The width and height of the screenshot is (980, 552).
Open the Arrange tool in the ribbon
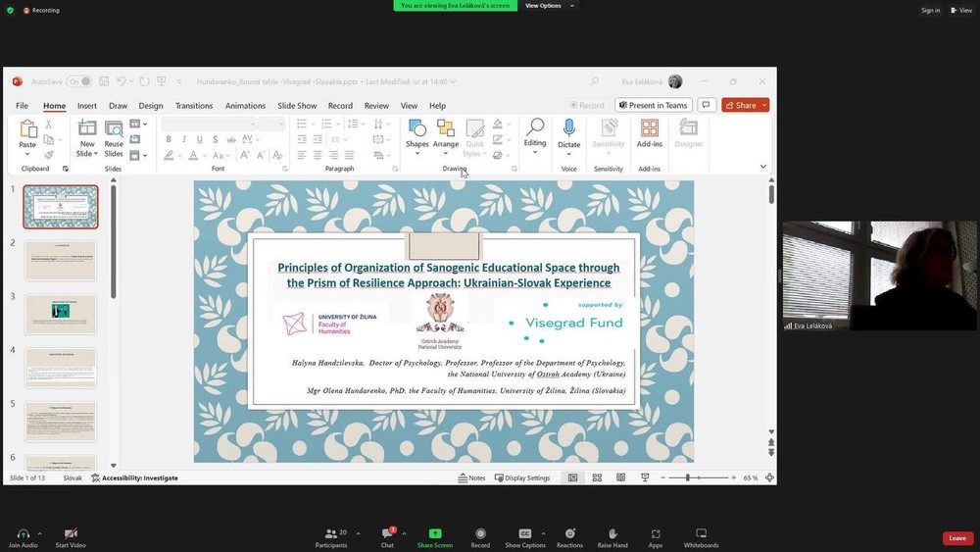click(446, 128)
